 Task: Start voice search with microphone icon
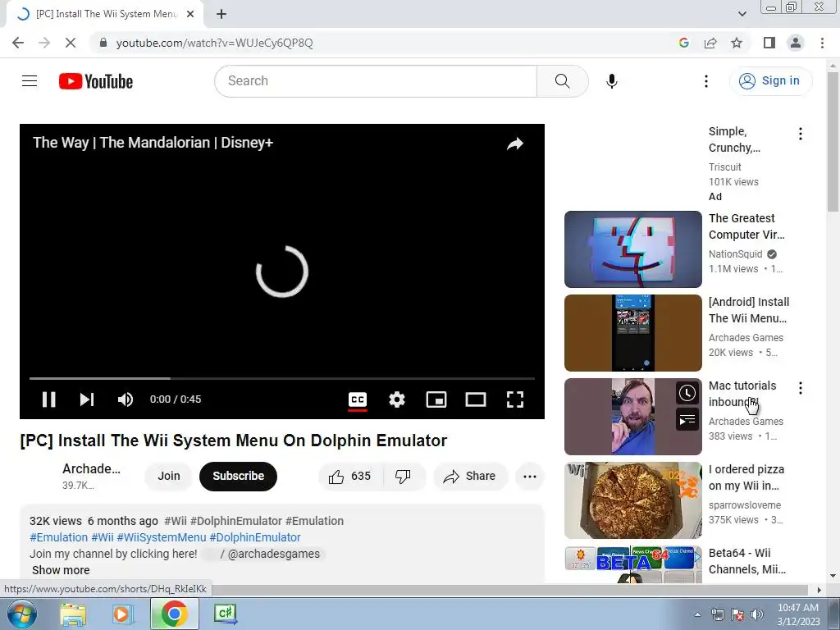[612, 81]
